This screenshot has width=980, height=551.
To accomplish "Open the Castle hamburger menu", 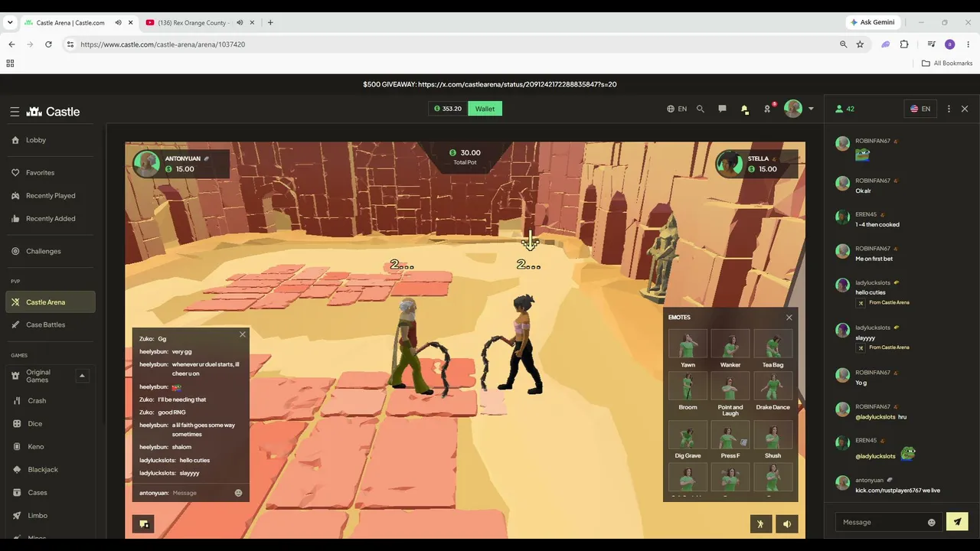I will point(15,112).
